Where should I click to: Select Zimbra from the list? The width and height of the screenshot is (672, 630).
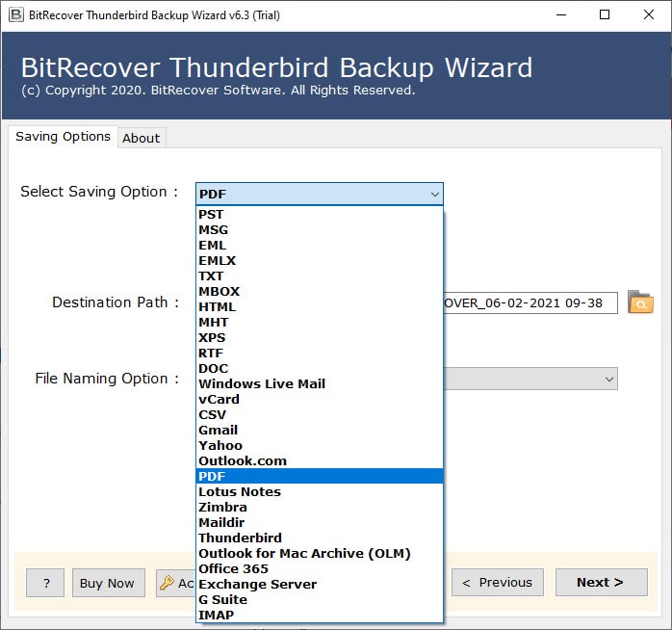pos(320,508)
